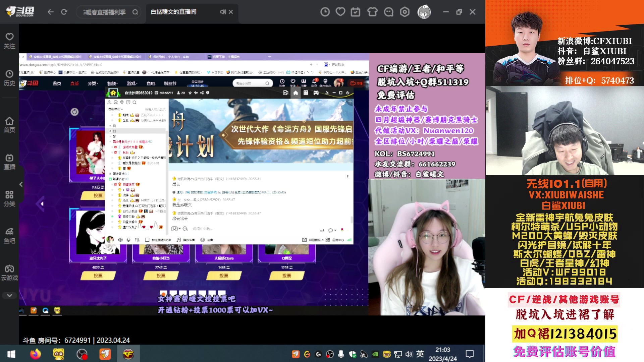Select 粉丝节 in streamed page navigation
Viewport: 644px width, 362px height.
coord(170,83)
